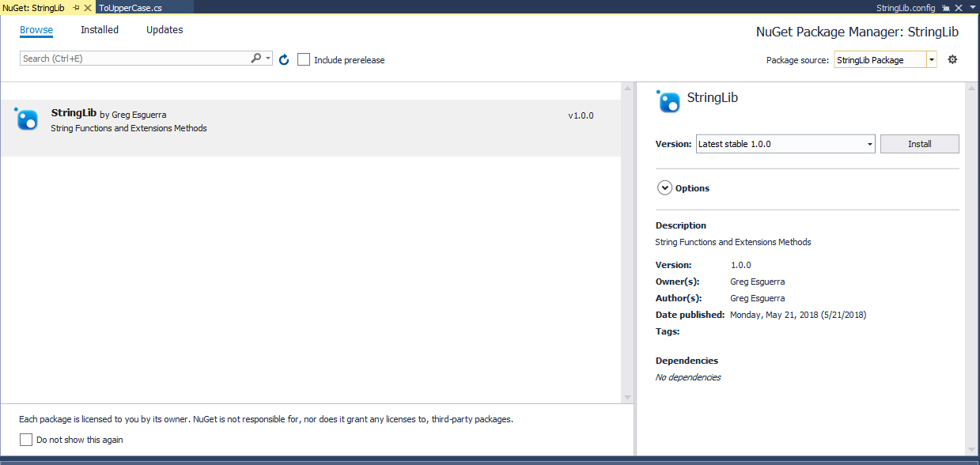Screen dimensions: 980x465
Task: Click the Greg Esguerra owner value
Action: point(758,282)
